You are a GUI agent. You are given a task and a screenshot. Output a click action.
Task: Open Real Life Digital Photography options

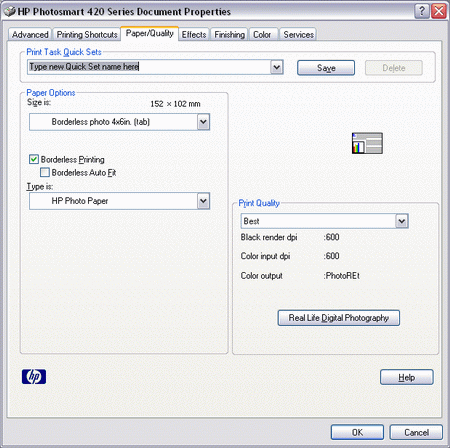pyautogui.click(x=339, y=318)
